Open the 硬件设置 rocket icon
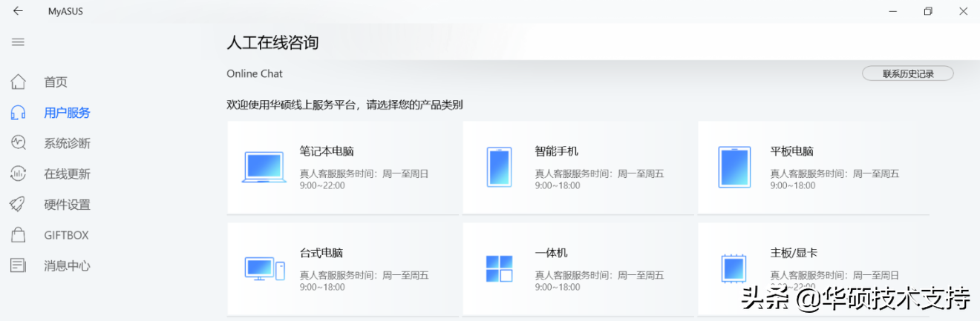 (19, 205)
